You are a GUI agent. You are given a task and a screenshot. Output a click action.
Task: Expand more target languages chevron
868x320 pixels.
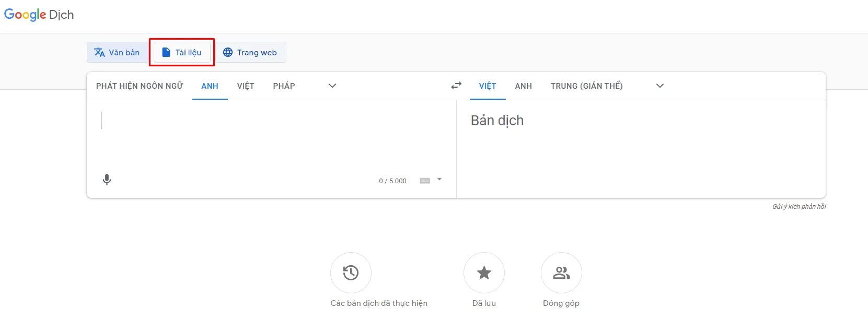point(660,86)
